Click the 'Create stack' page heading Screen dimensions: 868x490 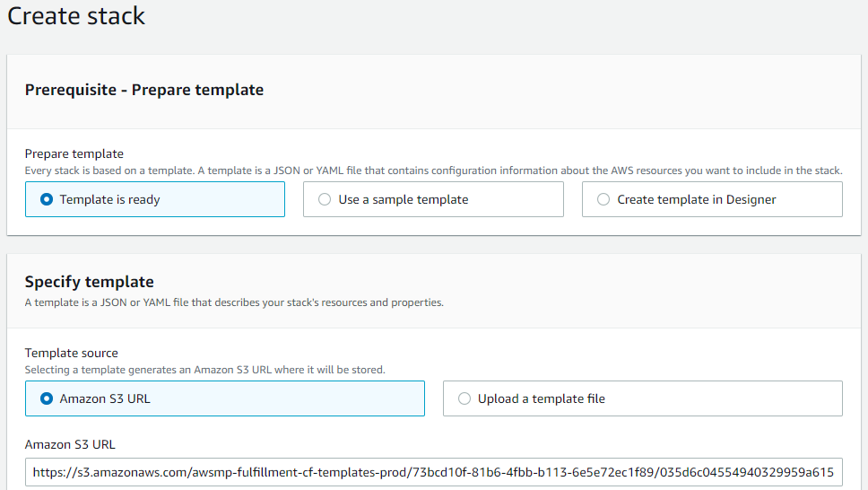pos(76,15)
